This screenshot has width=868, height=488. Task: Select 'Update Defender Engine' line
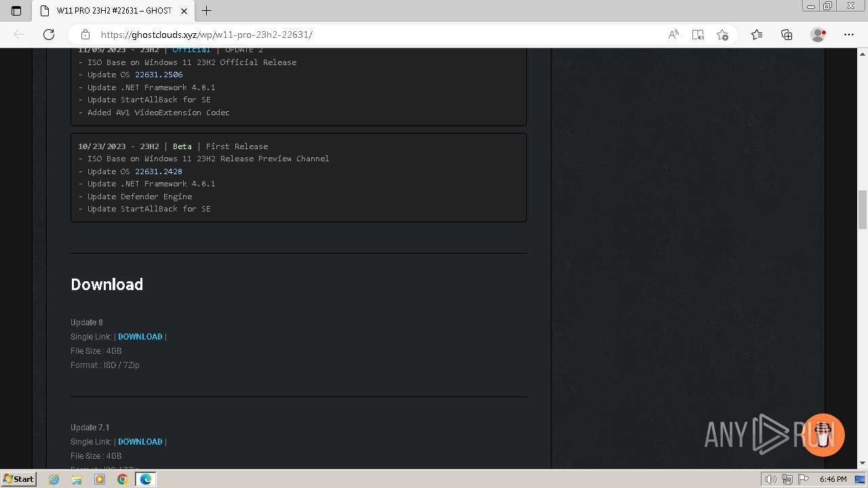[135, 197]
